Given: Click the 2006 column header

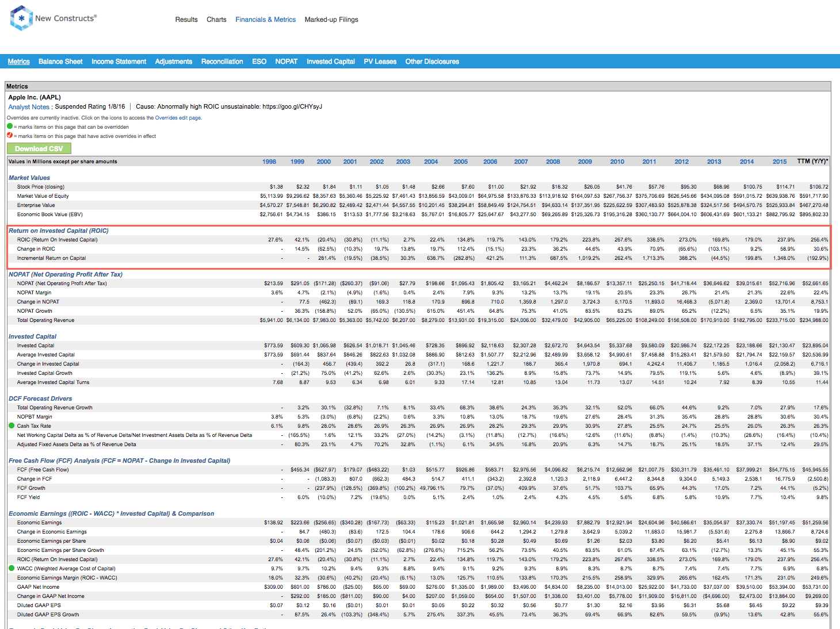Looking at the screenshot, I should 490,162.
